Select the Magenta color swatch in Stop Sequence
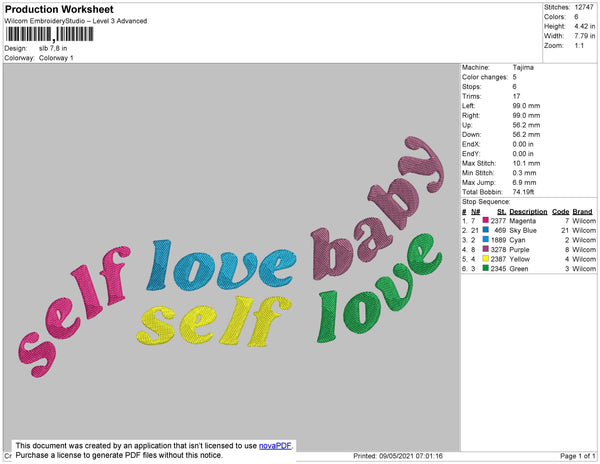 (486, 221)
